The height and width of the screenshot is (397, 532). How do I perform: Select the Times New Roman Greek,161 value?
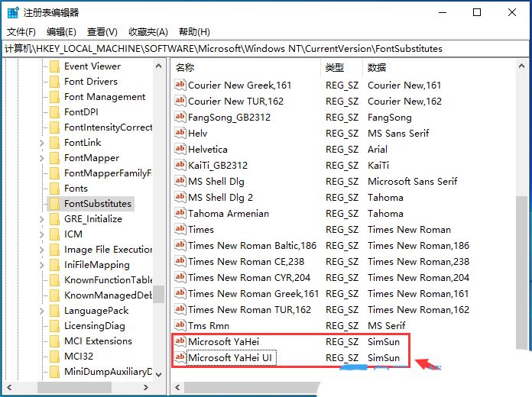(253, 294)
